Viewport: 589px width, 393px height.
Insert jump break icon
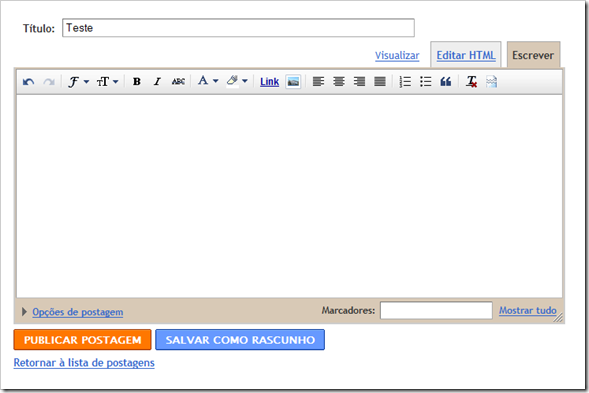[x=491, y=82]
